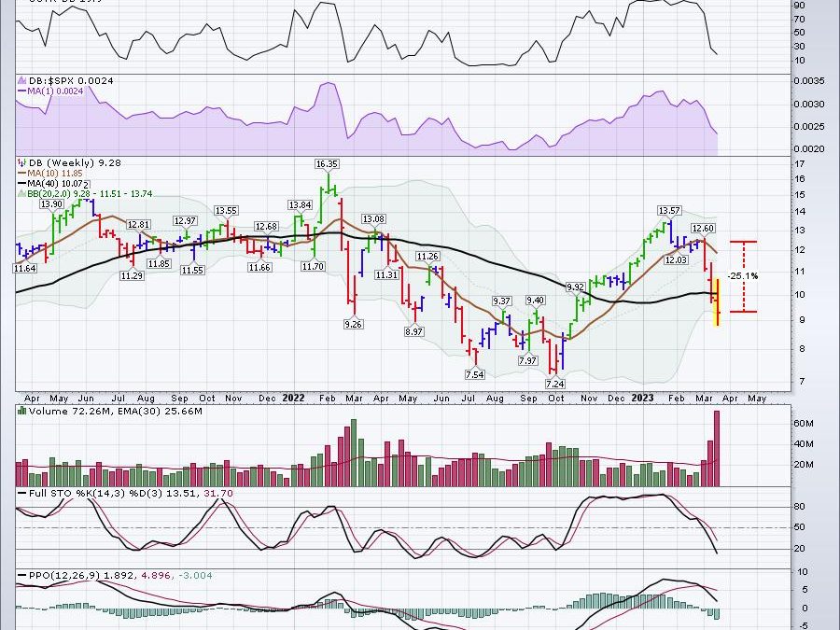Click the DB (Weekly) 9.28 title

74,162
